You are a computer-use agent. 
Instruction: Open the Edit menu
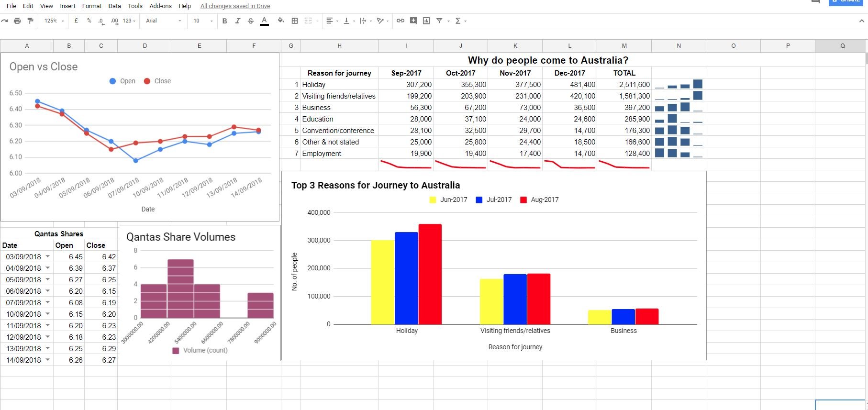[28, 6]
